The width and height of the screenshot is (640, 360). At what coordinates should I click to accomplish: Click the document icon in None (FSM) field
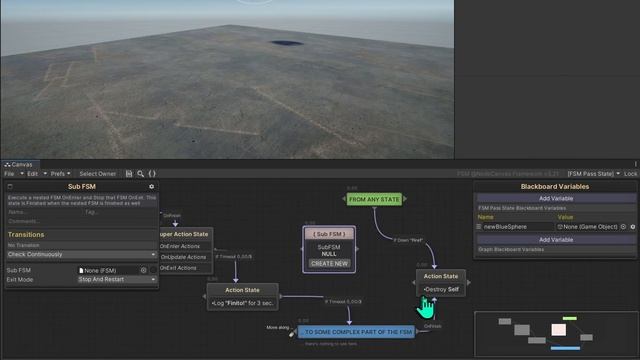coord(81,270)
